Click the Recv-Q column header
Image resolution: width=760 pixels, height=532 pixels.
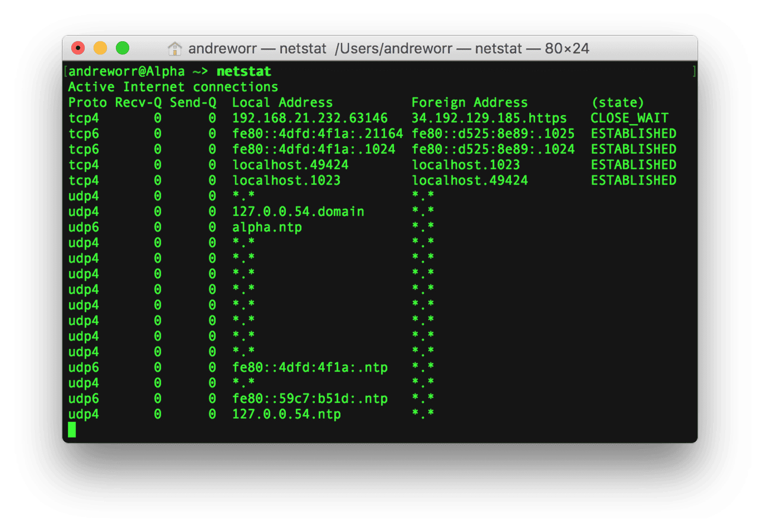[138, 103]
